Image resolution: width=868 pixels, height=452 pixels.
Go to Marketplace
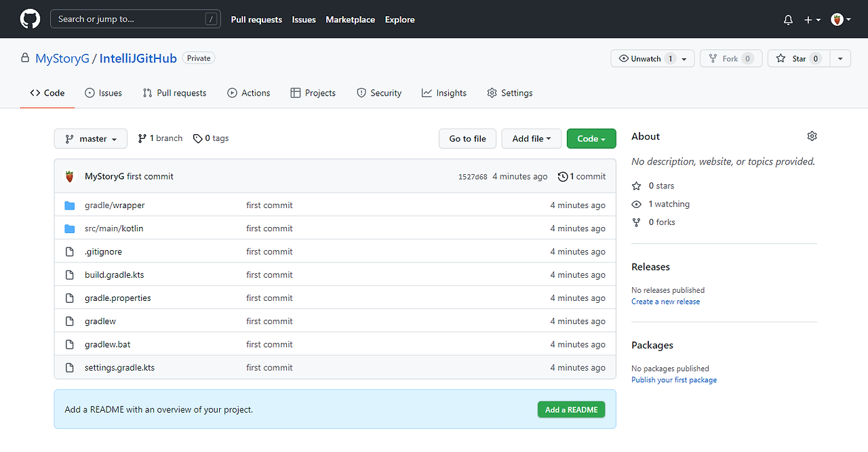coord(350,20)
